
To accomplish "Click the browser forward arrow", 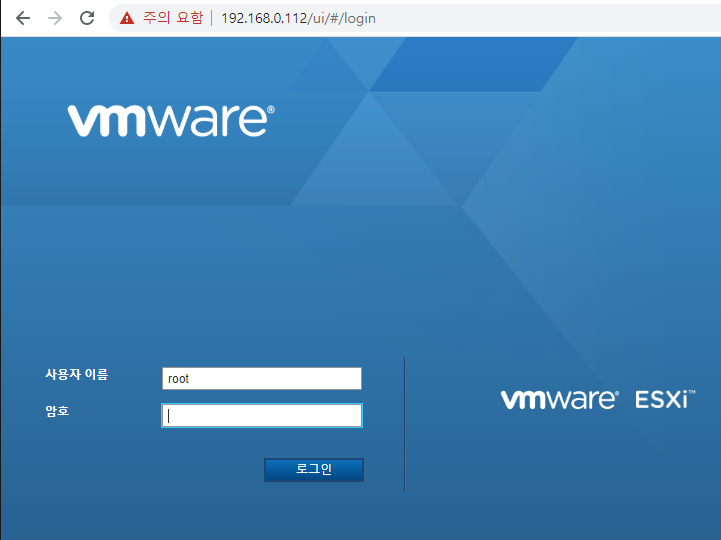I will (x=55, y=18).
